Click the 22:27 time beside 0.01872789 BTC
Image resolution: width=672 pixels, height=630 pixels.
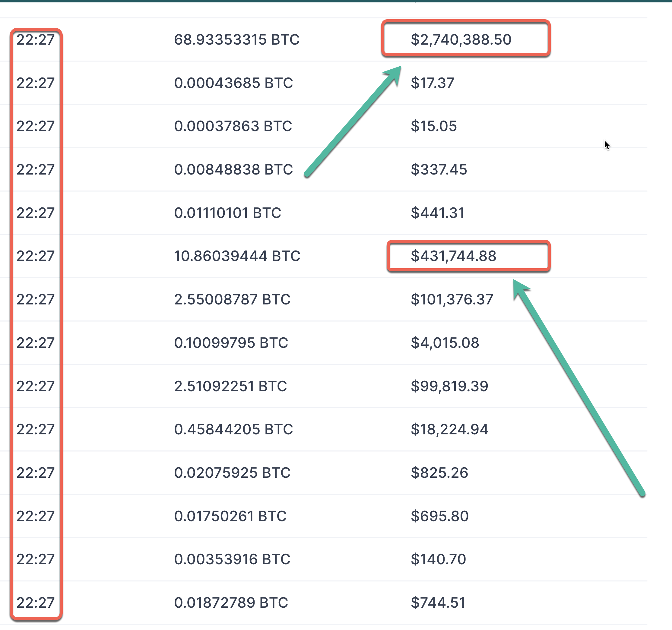(x=36, y=602)
